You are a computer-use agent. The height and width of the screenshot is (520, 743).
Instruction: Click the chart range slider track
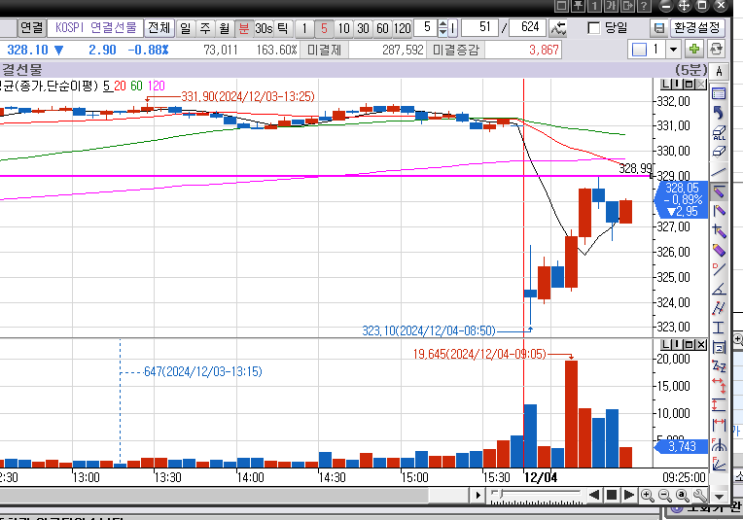pos(536,496)
